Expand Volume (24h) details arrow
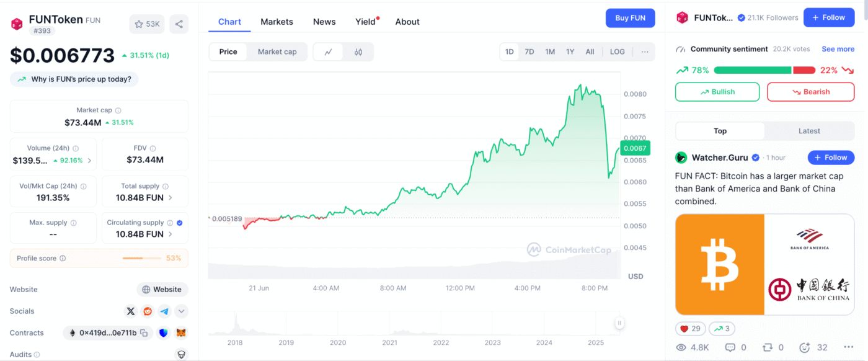Screen dimensions: 868x361 89,161
